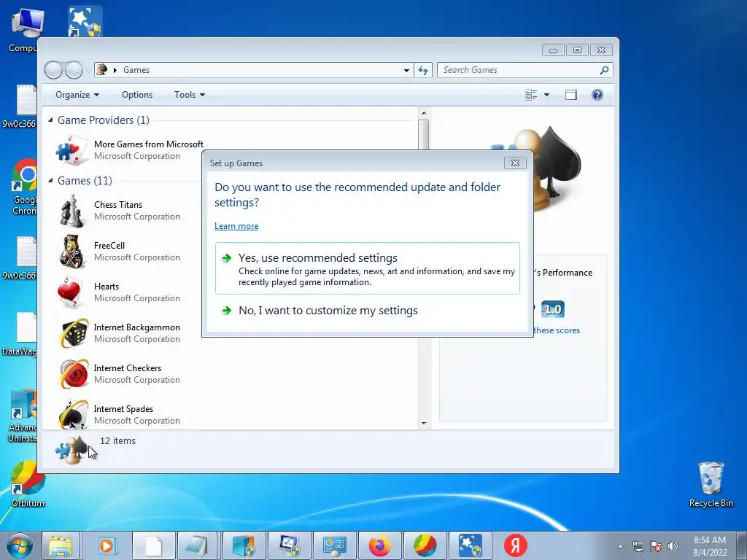Open the Windows Start orb
The width and height of the screenshot is (747, 560).
(x=20, y=545)
